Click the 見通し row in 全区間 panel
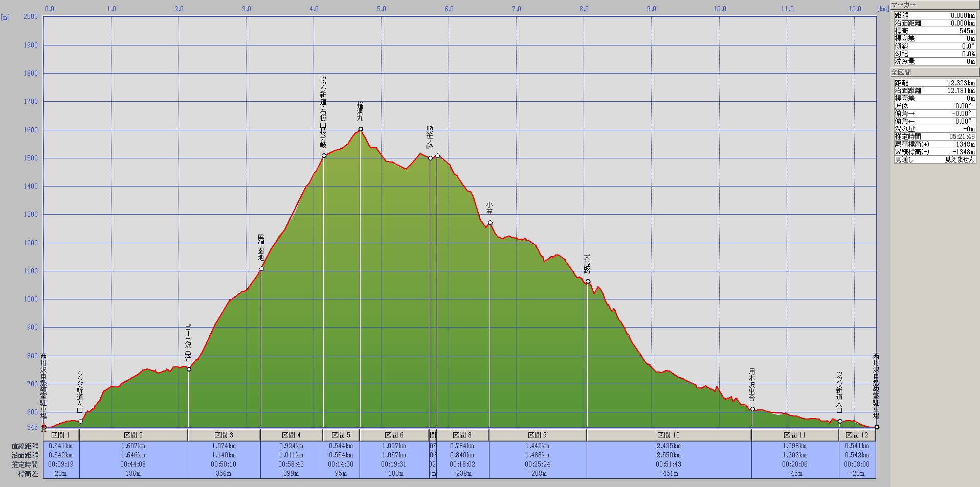The height and width of the screenshot is (487, 980). pos(934,159)
